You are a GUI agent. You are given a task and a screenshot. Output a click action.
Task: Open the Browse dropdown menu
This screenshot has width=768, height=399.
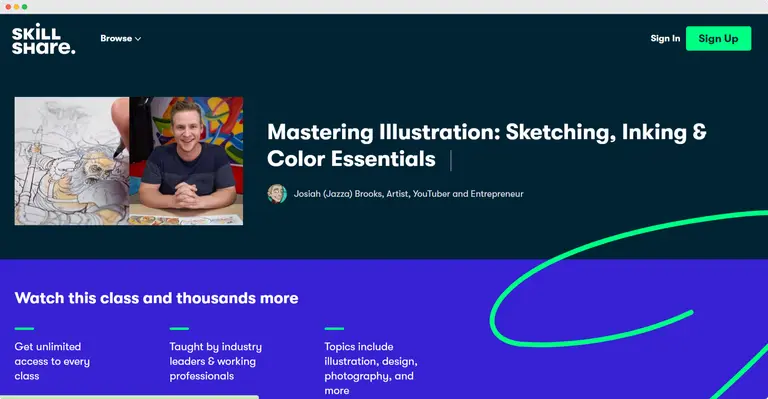pos(120,38)
